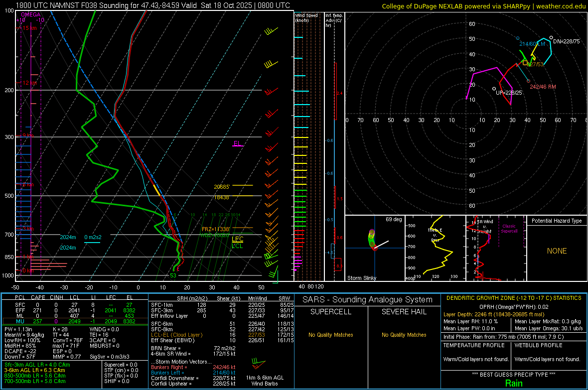Viewport: 588px width, 390px height.
Task: Click the MMP = 0.77 value
Action: [67, 357]
